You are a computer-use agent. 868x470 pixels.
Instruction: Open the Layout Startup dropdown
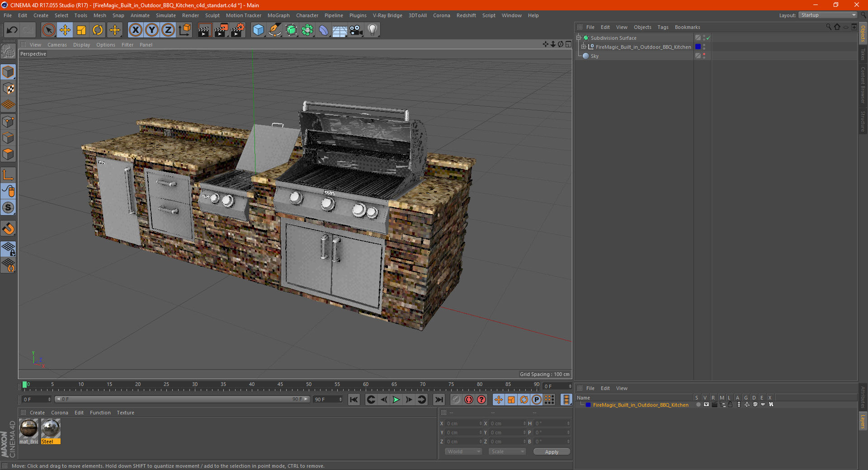point(828,15)
